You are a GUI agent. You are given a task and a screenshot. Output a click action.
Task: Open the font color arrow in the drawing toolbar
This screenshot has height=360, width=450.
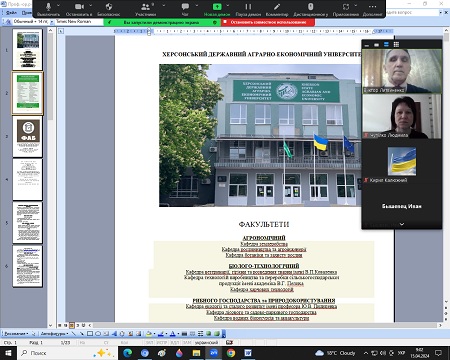pos(178,333)
